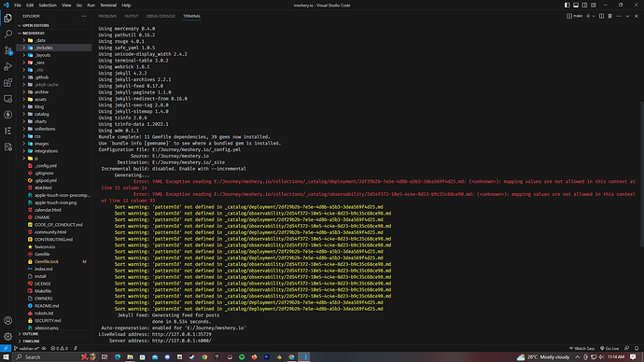The width and height of the screenshot is (644, 362).
Task: Open the Accounts menu icon
Action: [7, 321]
